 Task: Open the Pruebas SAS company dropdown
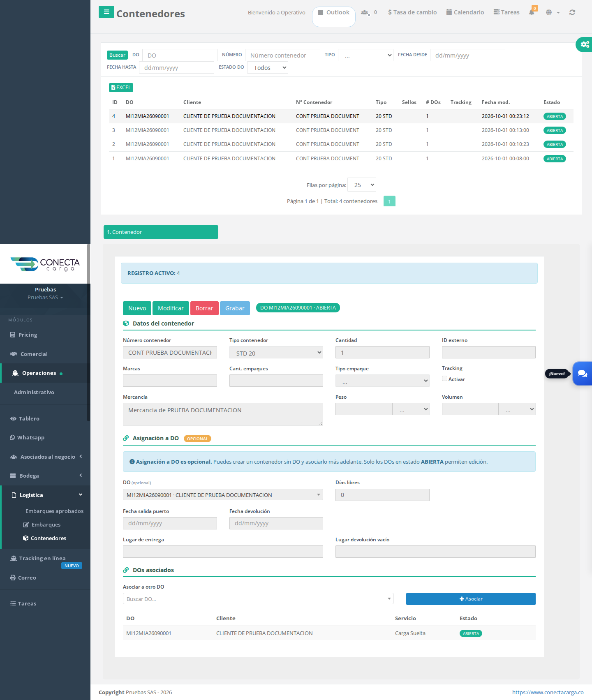[45, 297]
